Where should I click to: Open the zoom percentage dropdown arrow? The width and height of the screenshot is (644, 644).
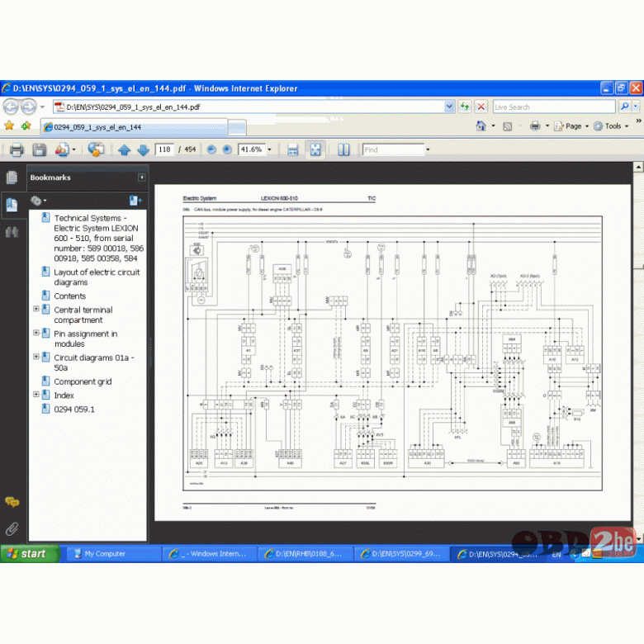coord(269,149)
